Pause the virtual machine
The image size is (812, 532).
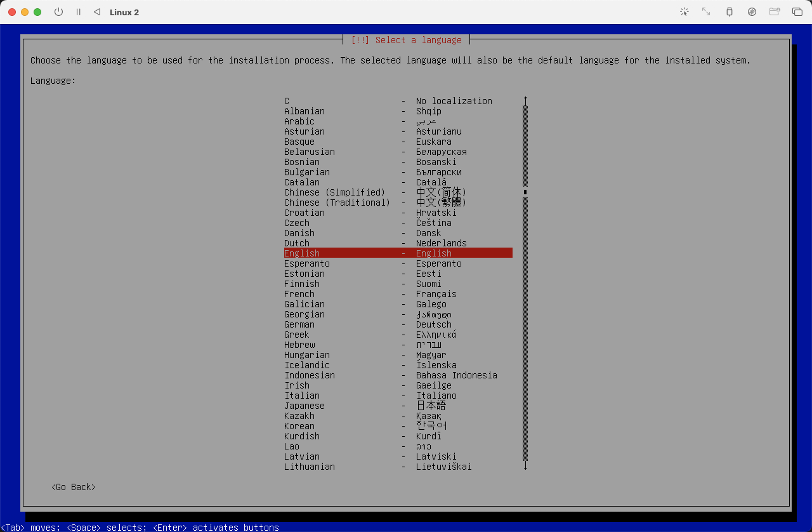78,11
